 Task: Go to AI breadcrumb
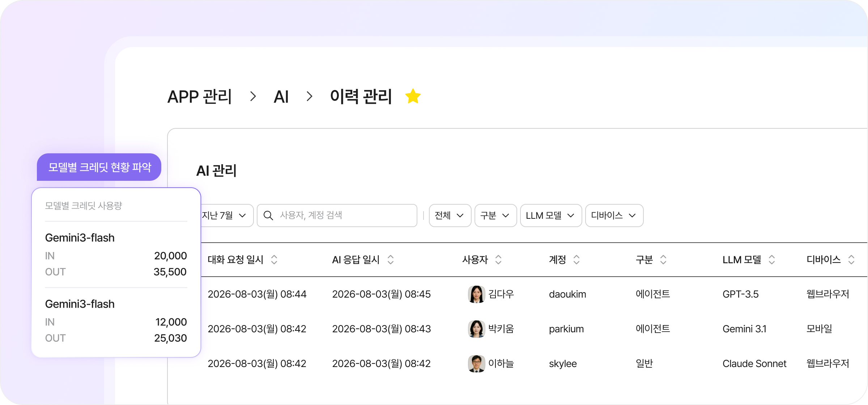point(281,97)
